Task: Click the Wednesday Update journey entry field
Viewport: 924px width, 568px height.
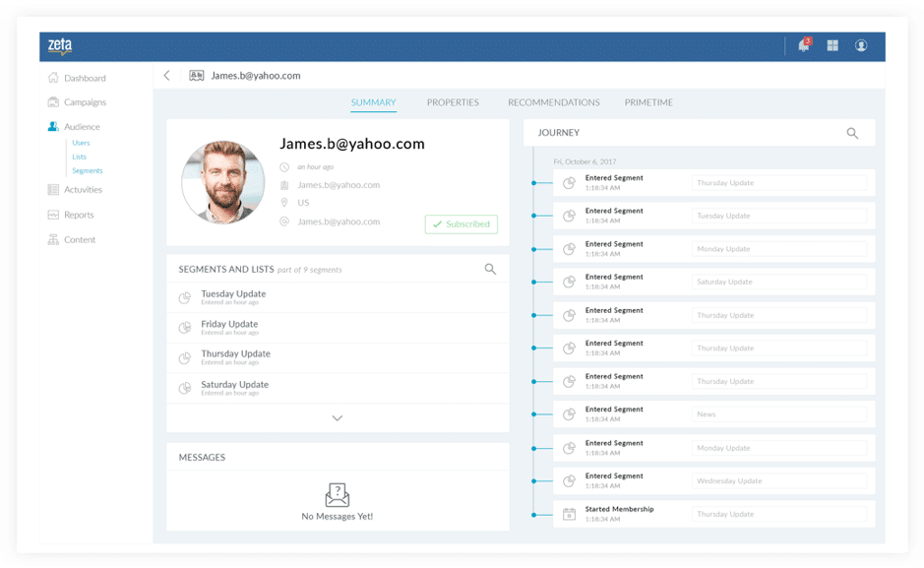Action: (779, 481)
